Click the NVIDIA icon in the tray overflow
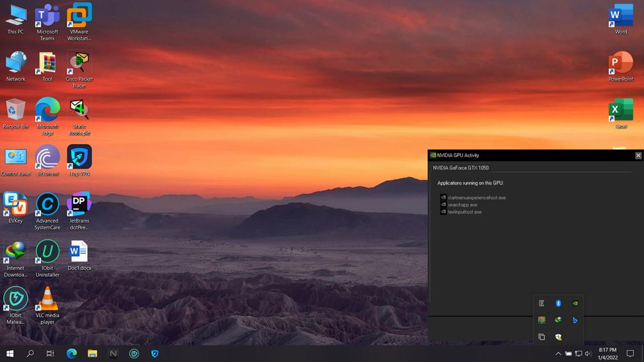 click(575, 303)
